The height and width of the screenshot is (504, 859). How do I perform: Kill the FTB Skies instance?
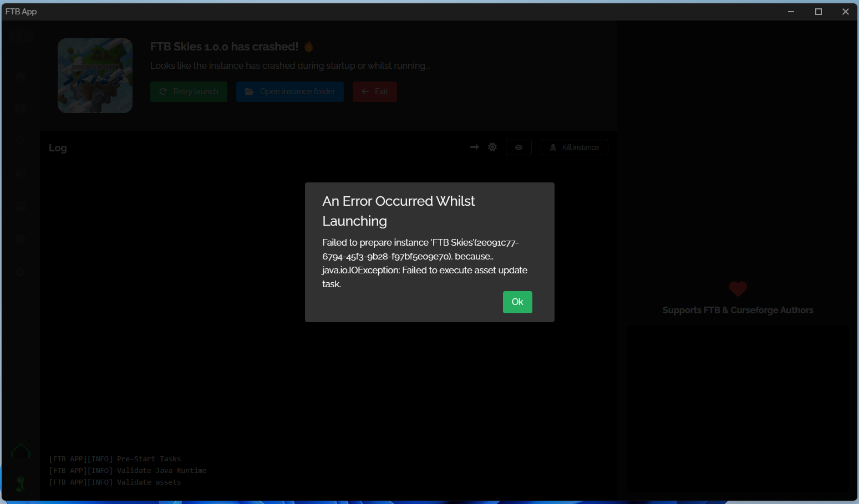pyautogui.click(x=574, y=147)
